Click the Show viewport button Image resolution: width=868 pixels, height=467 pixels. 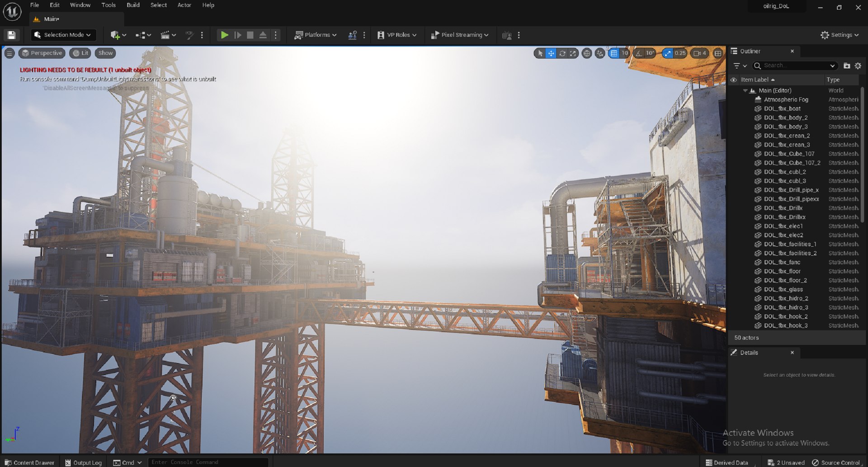pyautogui.click(x=105, y=53)
